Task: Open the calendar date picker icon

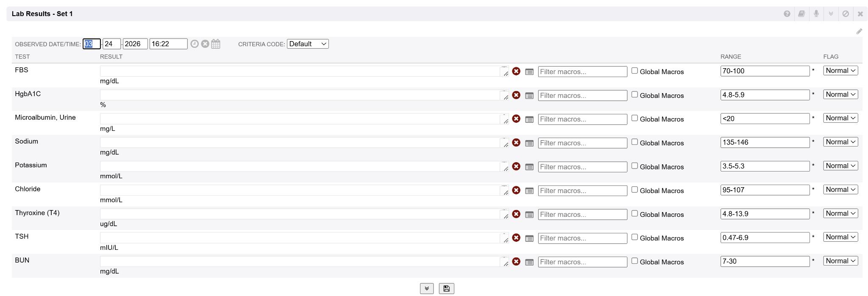Action: point(216,44)
